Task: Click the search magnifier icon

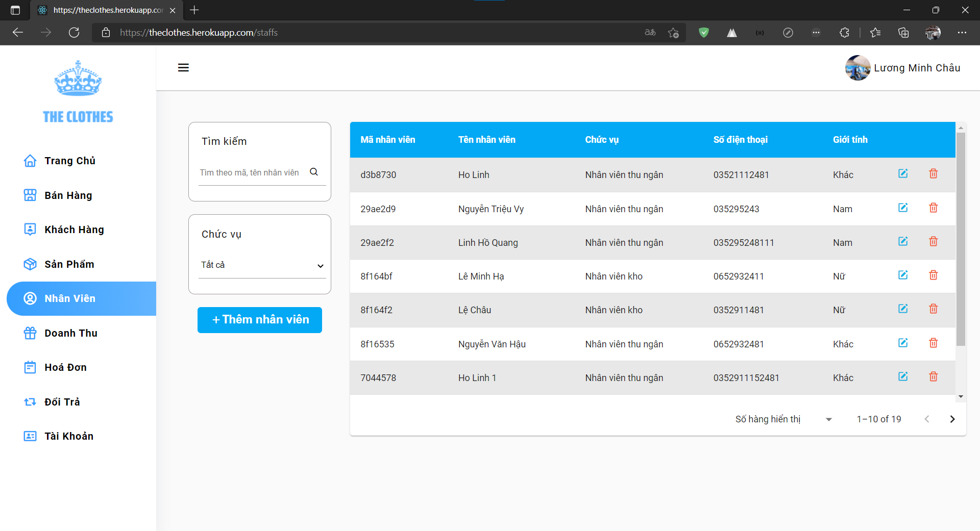Action: click(314, 172)
